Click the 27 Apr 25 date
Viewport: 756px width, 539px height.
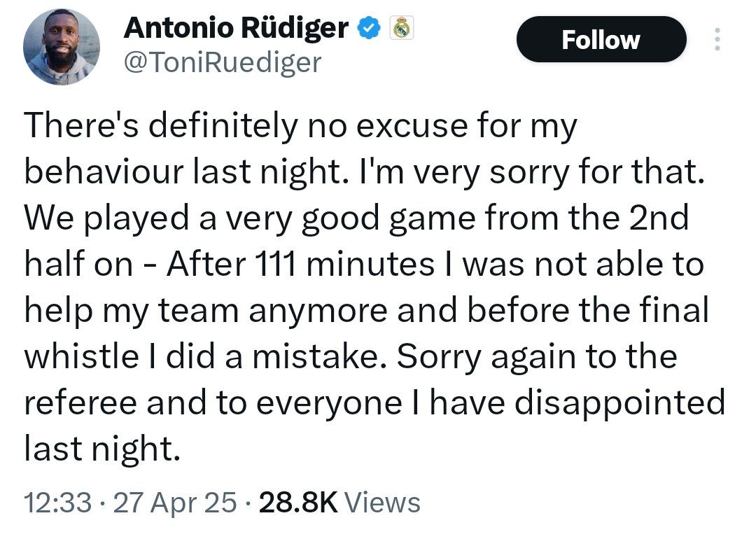point(175,502)
